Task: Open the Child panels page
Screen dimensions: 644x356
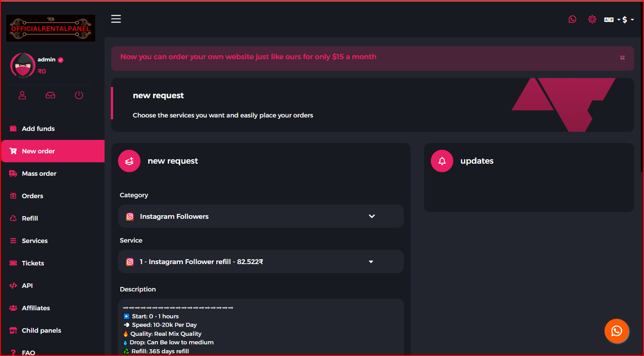Action: [x=41, y=330]
